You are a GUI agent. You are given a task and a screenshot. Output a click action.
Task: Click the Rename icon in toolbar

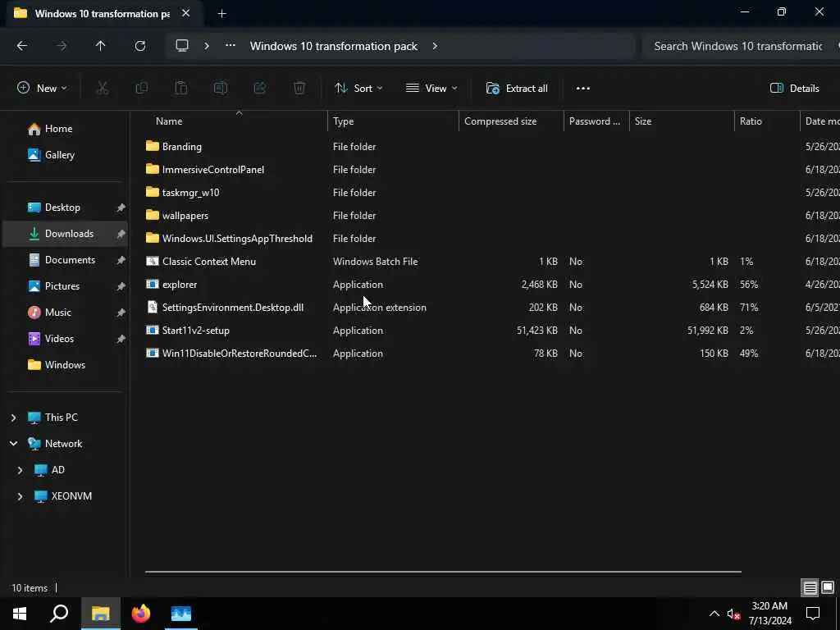221,89
